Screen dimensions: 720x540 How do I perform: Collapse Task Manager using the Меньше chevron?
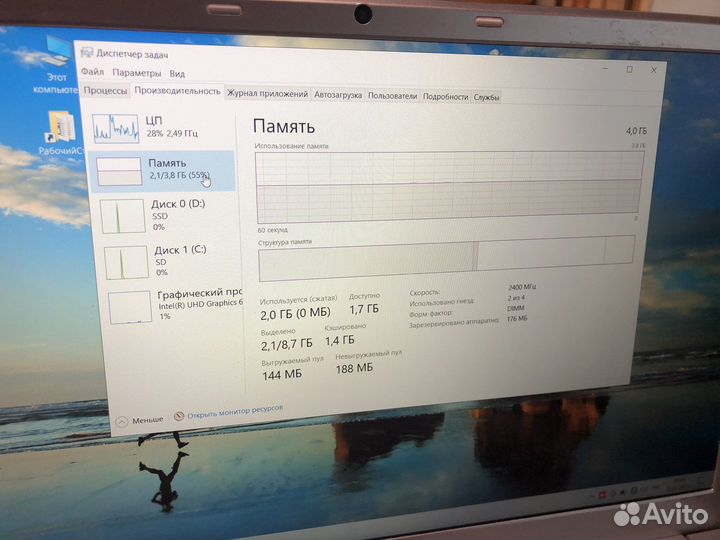[x=123, y=421]
